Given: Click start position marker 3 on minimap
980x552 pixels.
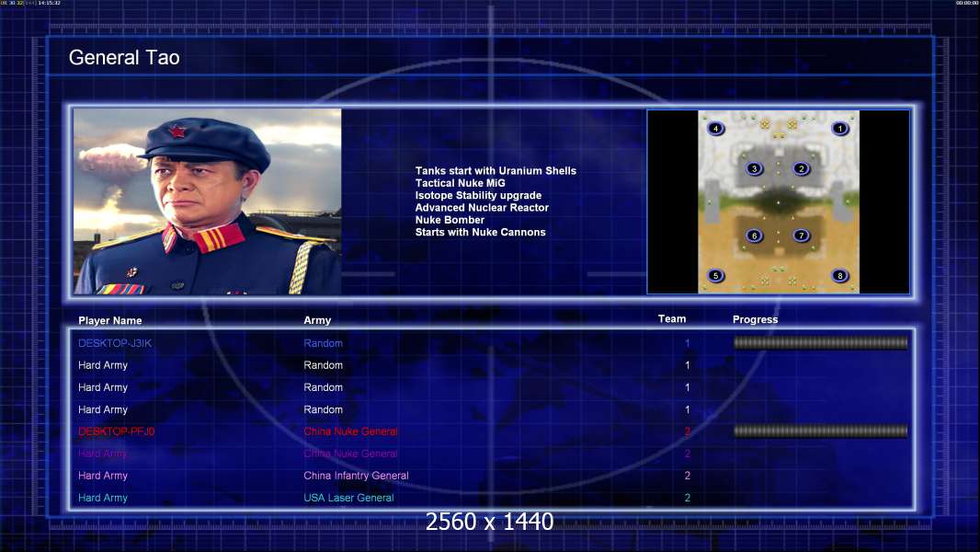Looking at the screenshot, I should coord(755,168).
